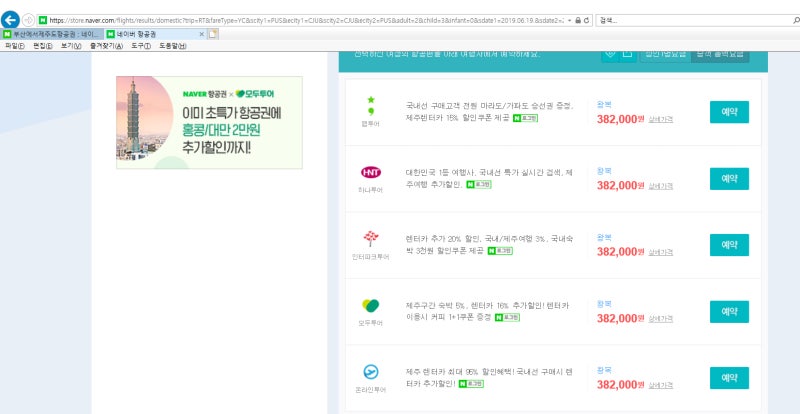Click the 인터파크투어 description about 렌터카 추가 20% 할인
Image resolution: width=800 pixels, height=414 pixels.
point(489,245)
